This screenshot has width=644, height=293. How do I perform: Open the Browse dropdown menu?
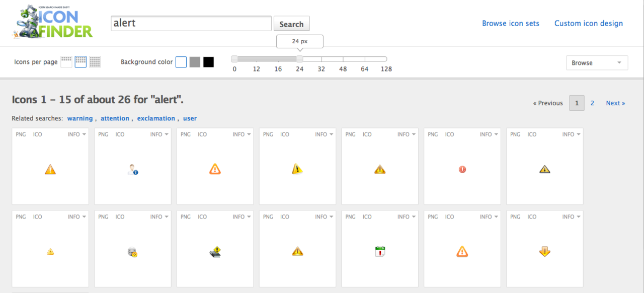(597, 62)
